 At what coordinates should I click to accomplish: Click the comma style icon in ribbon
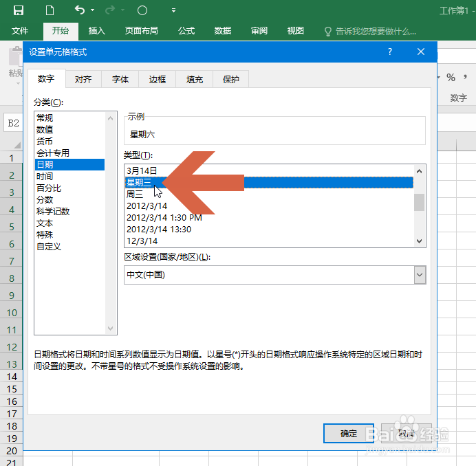click(x=465, y=77)
